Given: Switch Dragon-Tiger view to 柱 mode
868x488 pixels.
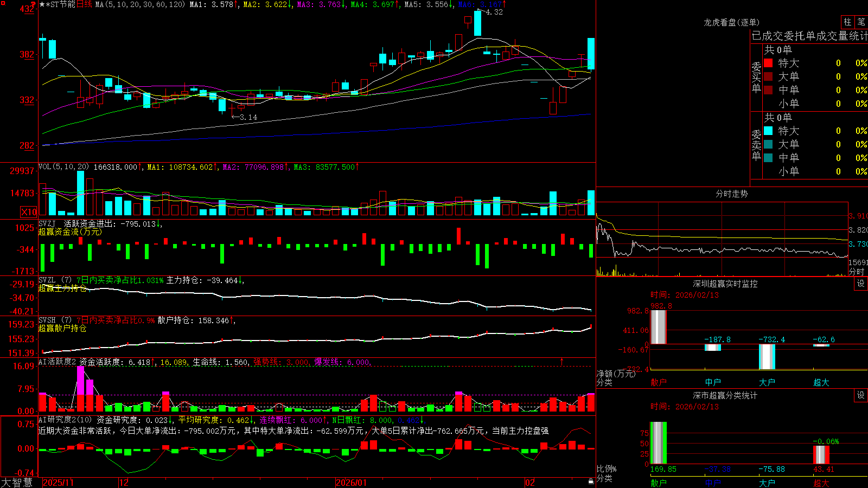Looking at the screenshot, I should pos(847,22).
